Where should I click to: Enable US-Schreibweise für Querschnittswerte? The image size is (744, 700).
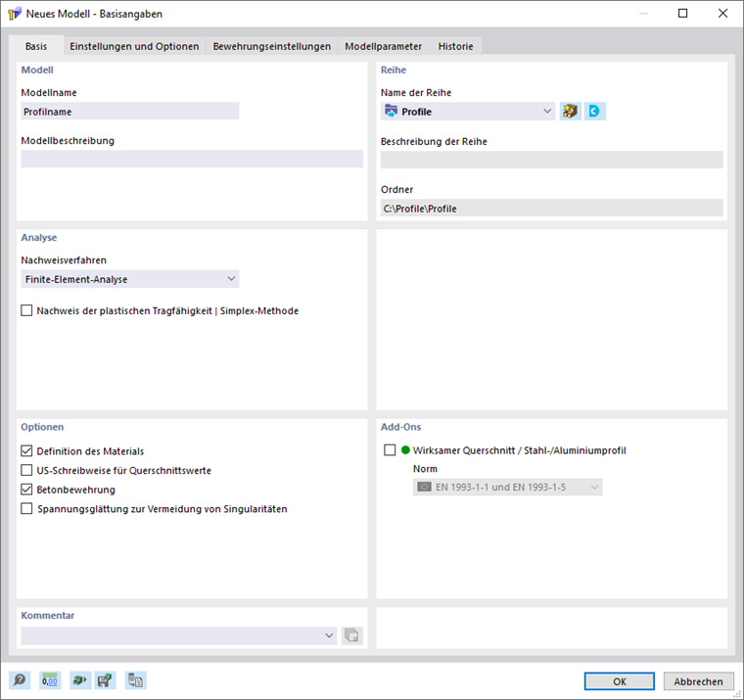tap(26, 470)
